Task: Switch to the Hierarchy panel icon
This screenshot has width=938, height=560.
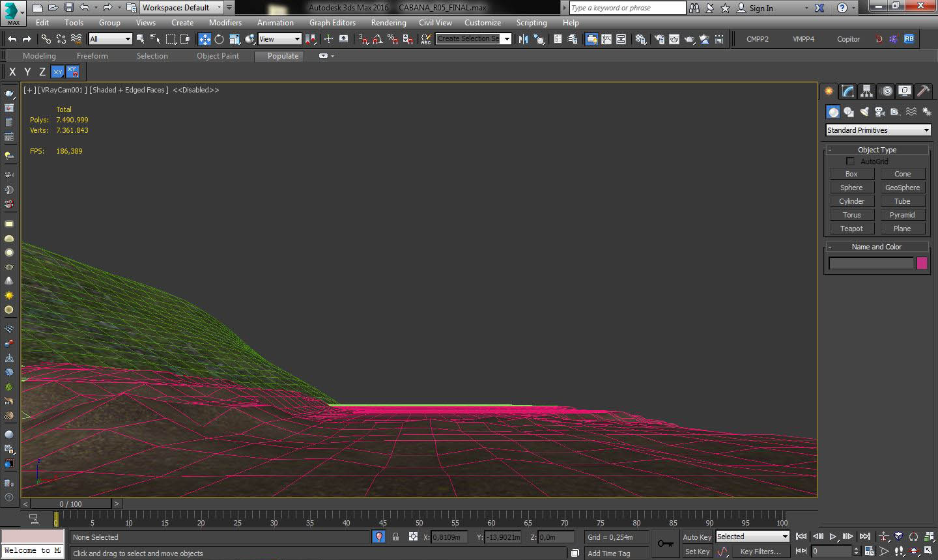Action: coord(866,91)
